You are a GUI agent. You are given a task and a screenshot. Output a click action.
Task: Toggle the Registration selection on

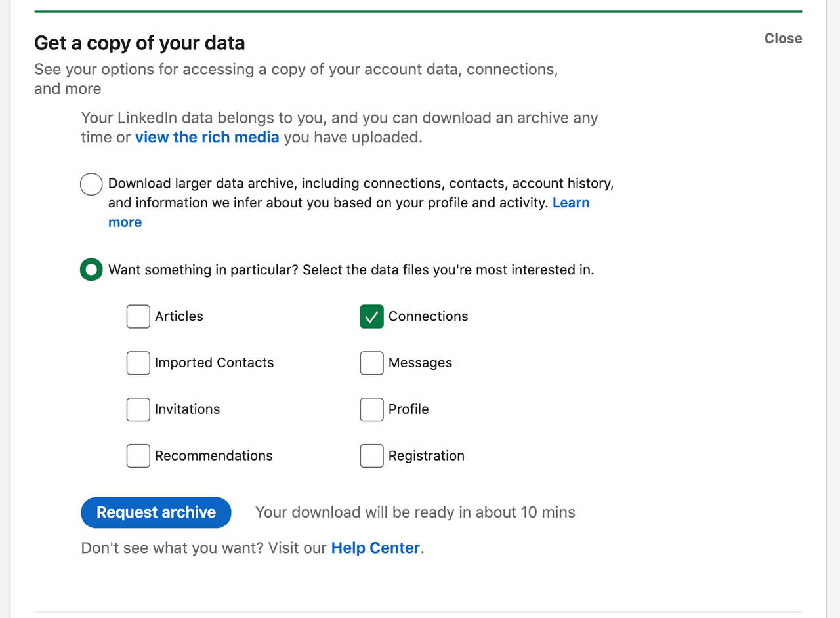click(x=371, y=455)
